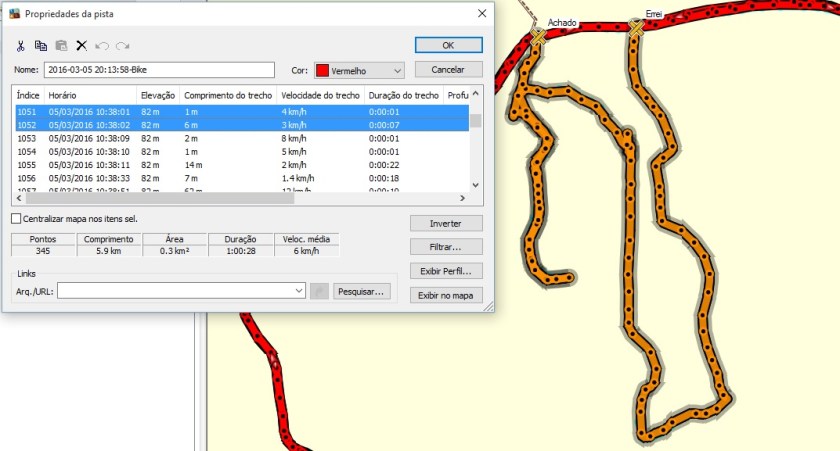
Task: Delete selected points with X icon
Action: pos(82,46)
